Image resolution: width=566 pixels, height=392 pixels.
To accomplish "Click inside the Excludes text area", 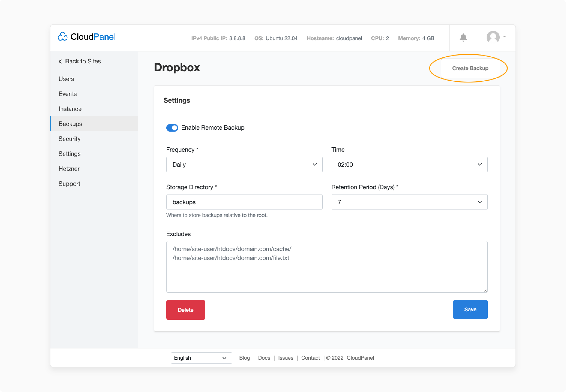I will [327, 267].
